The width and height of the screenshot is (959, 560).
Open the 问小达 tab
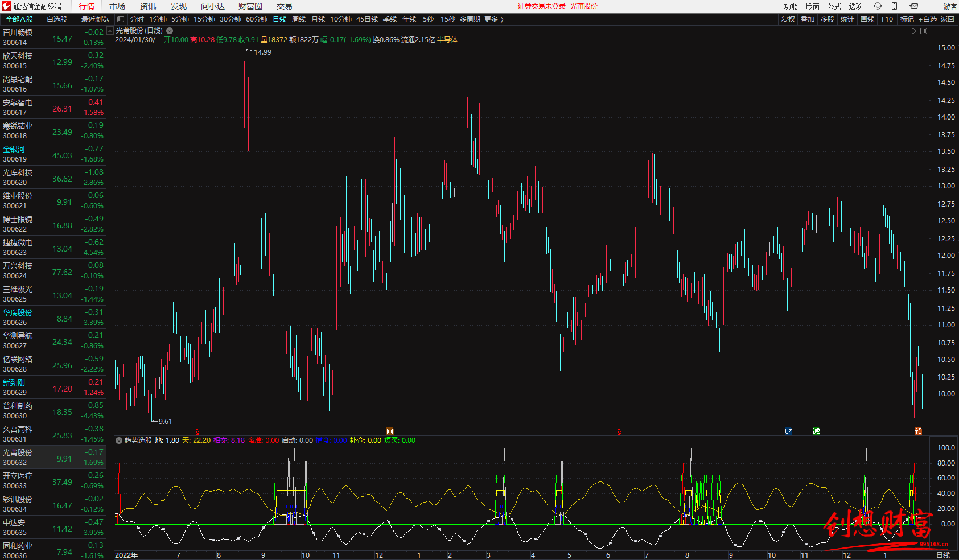click(213, 6)
